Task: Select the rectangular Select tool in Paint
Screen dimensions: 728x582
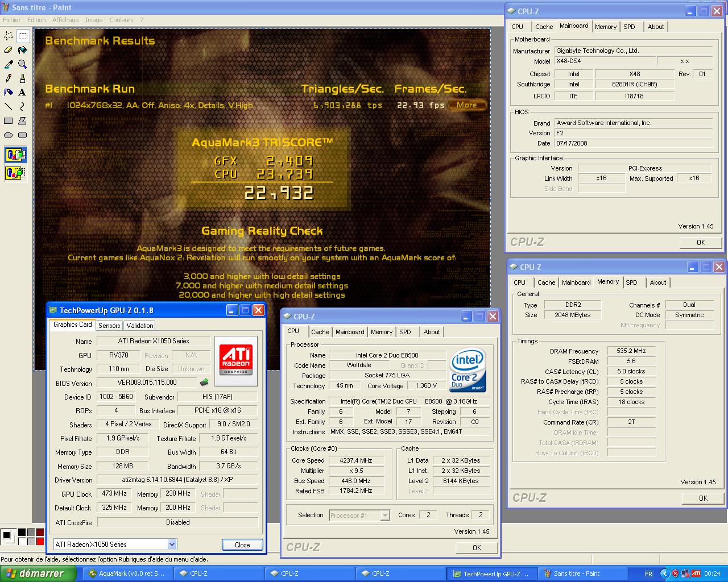Action: 23,36
